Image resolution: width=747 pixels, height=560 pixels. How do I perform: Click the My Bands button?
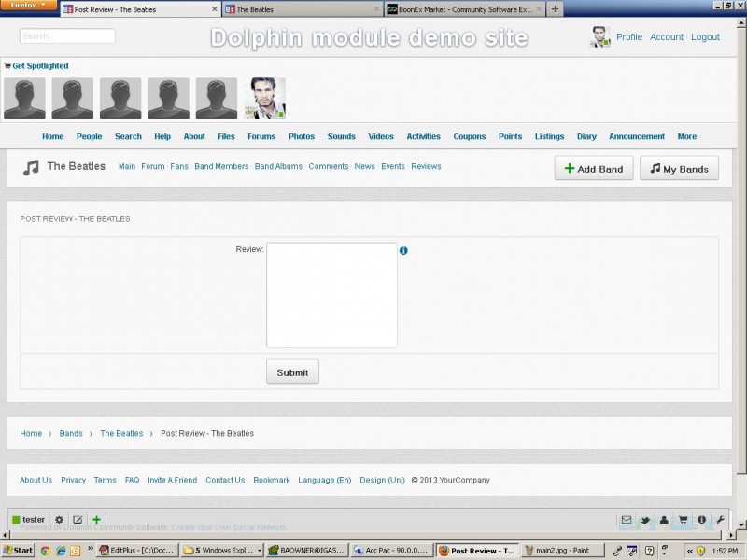pyautogui.click(x=680, y=168)
